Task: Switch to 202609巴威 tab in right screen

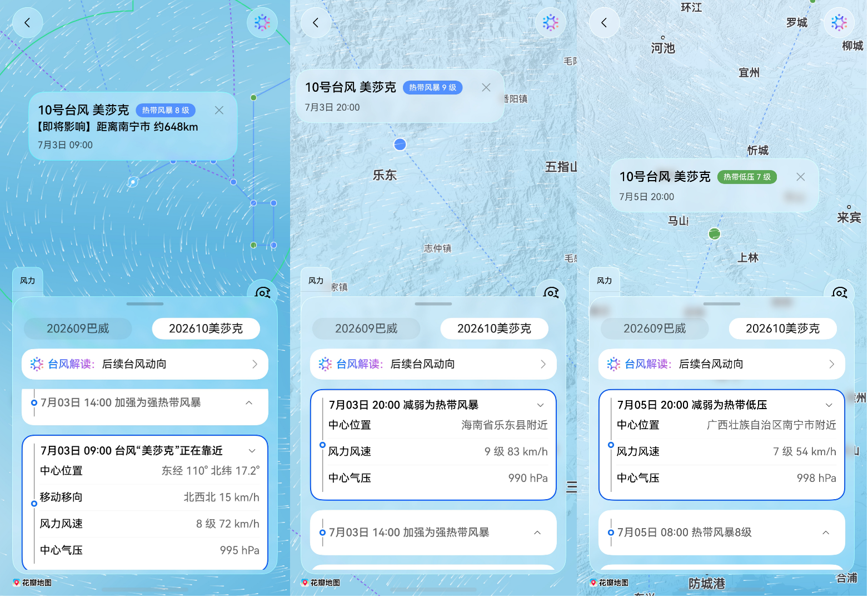Action: 655,329
